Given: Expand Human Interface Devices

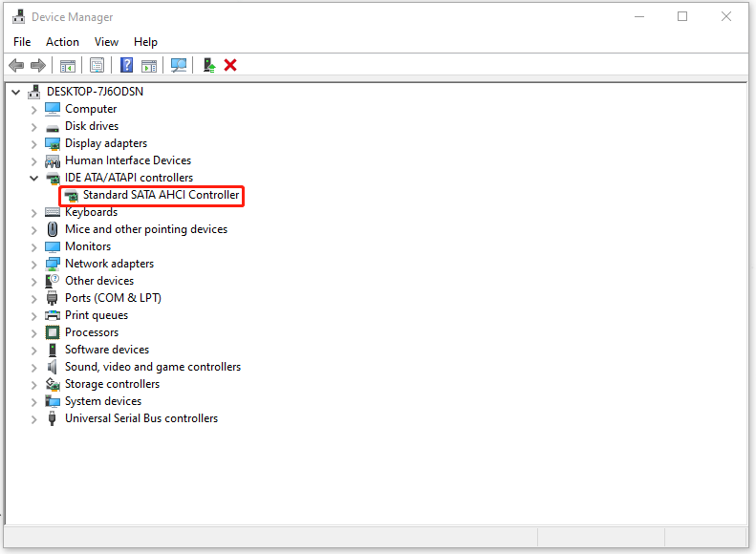Looking at the screenshot, I should pos(33,161).
